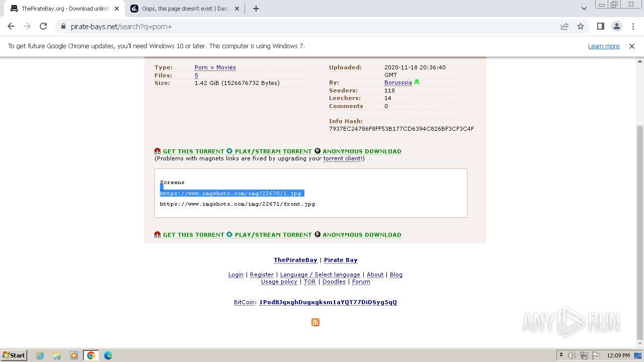Close the 'Oops, this page doesn't exist' tab
Viewport: 644px width, 362px height.
[x=237, y=9]
